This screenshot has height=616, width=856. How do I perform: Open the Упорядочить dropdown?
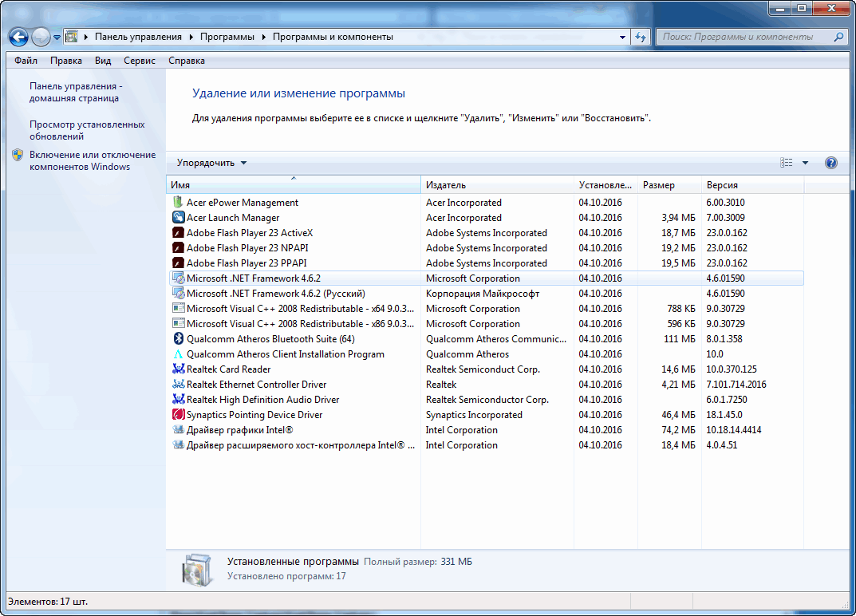[211, 163]
